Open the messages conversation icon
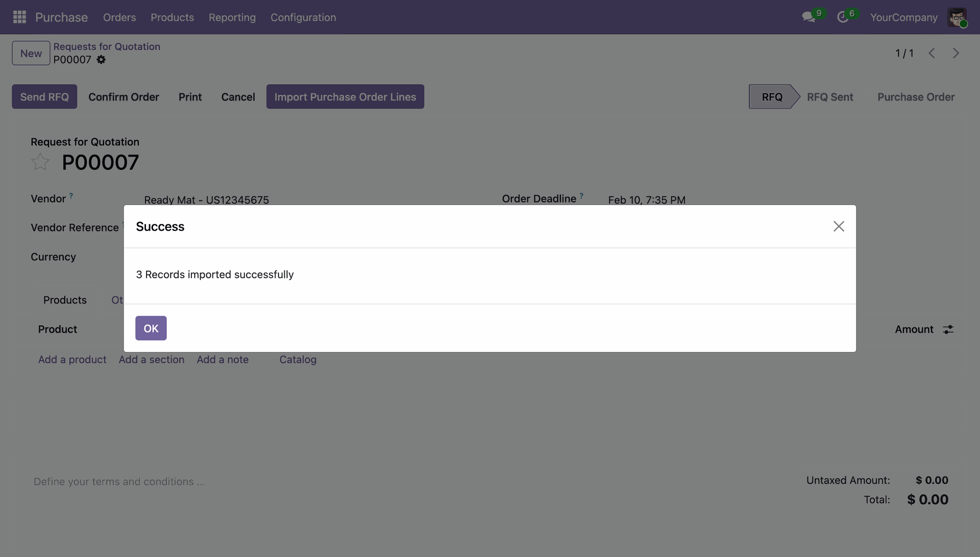This screenshot has width=980, height=557. point(808,17)
